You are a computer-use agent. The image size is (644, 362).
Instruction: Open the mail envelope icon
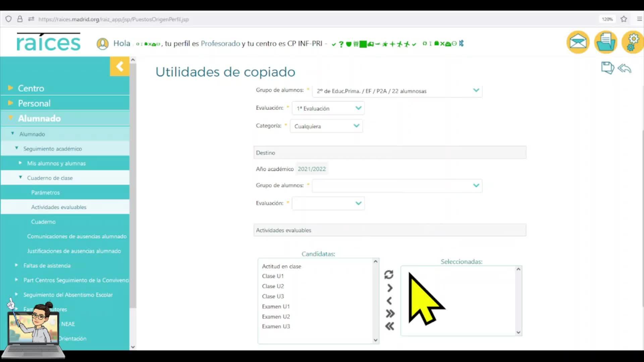pos(578,42)
